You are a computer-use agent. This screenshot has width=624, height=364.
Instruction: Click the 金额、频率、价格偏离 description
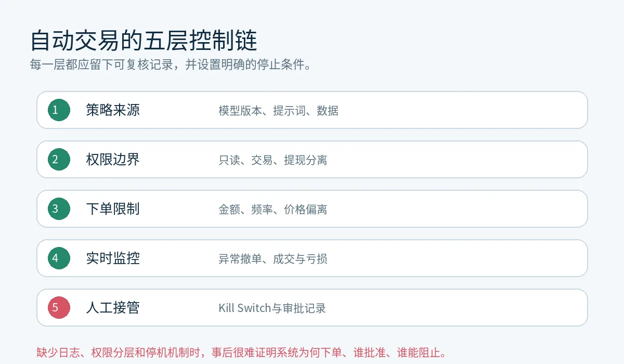(x=273, y=209)
